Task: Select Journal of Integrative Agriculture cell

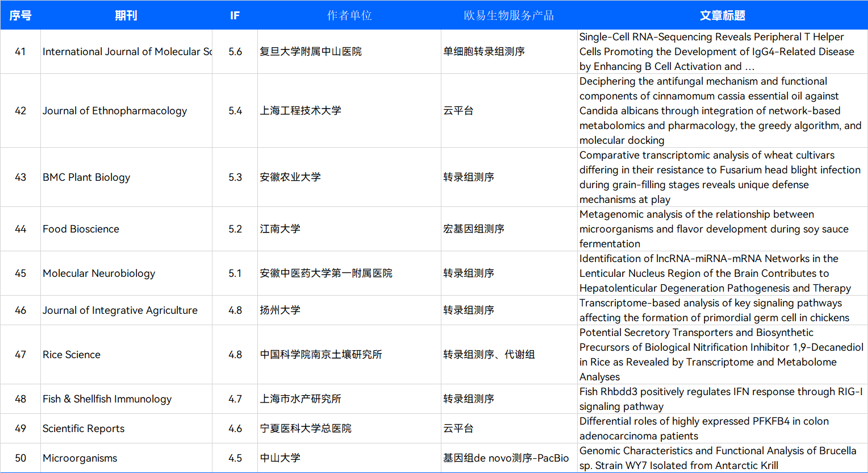Action: point(126,310)
